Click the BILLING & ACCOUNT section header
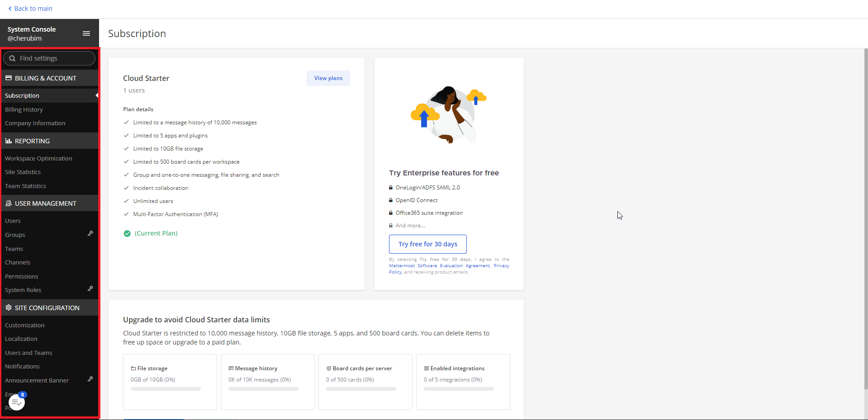Screen dimensions: 868x420 (x=50, y=78)
